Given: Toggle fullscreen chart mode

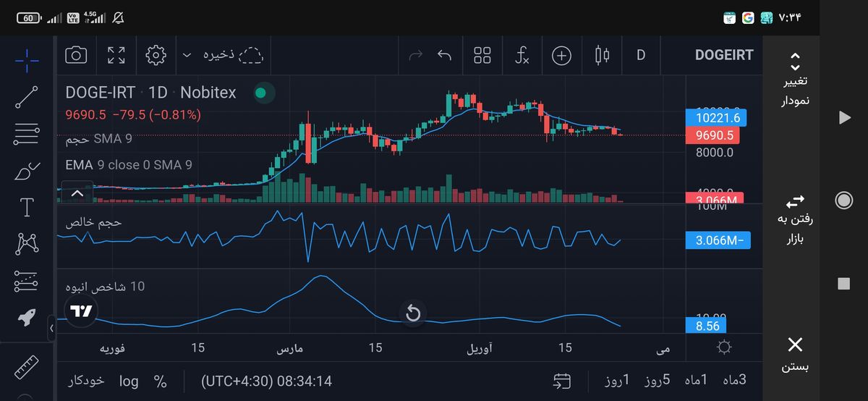Looking at the screenshot, I should coord(116,55).
